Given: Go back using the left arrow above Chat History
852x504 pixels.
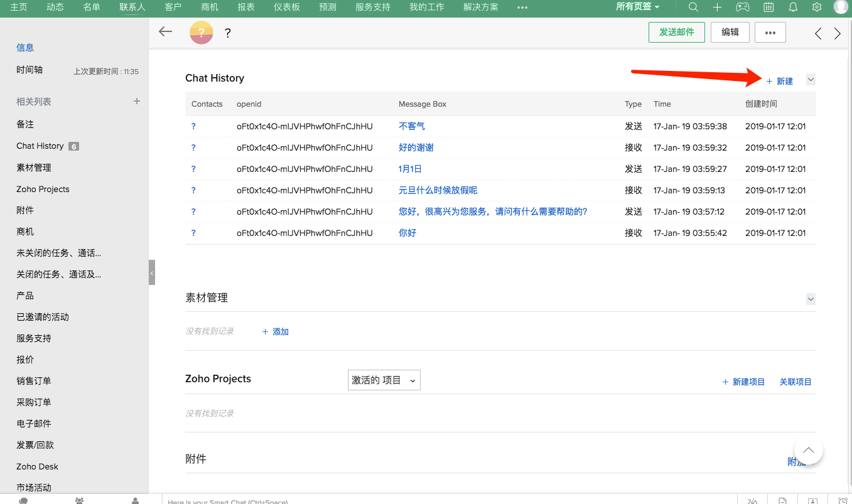Looking at the screenshot, I should pos(165,30).
